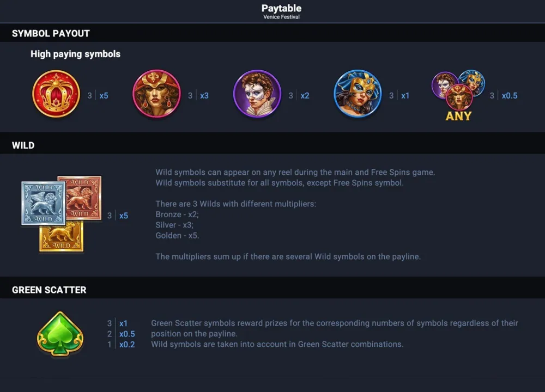
Task: Click the Wild x5 payout value
Action: [x=123, y=216]
